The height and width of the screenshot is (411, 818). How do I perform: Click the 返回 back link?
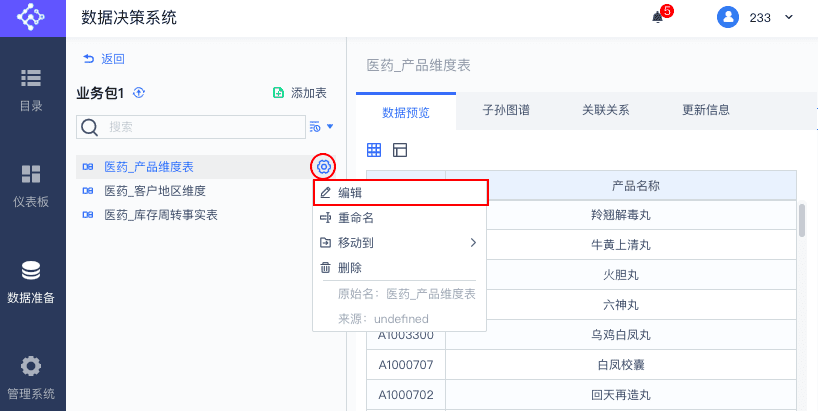pyautogui.click(x=104, y=59)
